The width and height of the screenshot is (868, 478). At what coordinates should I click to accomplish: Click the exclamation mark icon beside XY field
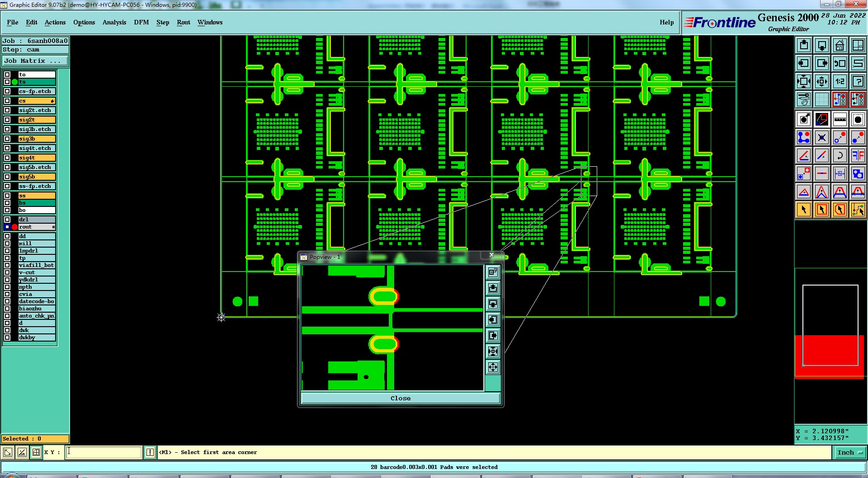(x=150, y=452)
